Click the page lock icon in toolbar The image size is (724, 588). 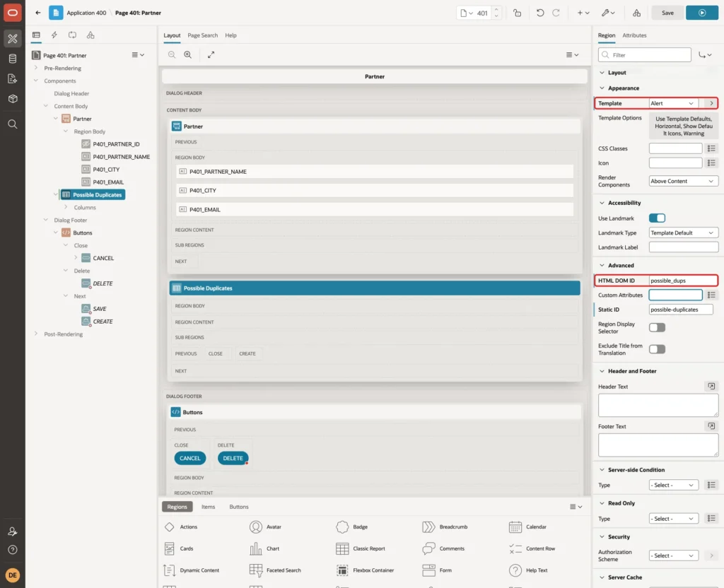coord(517,13)
